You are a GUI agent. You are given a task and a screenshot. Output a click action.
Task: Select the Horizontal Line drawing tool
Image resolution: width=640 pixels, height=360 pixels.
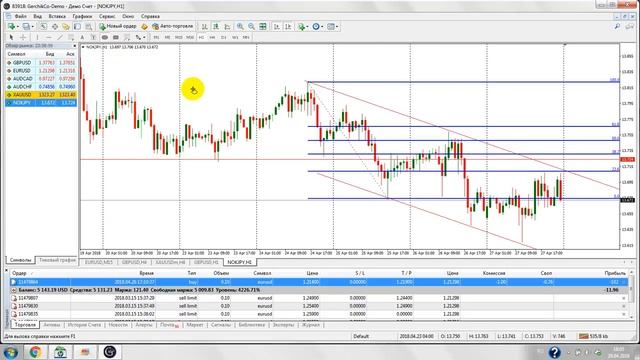pos(49,37)
